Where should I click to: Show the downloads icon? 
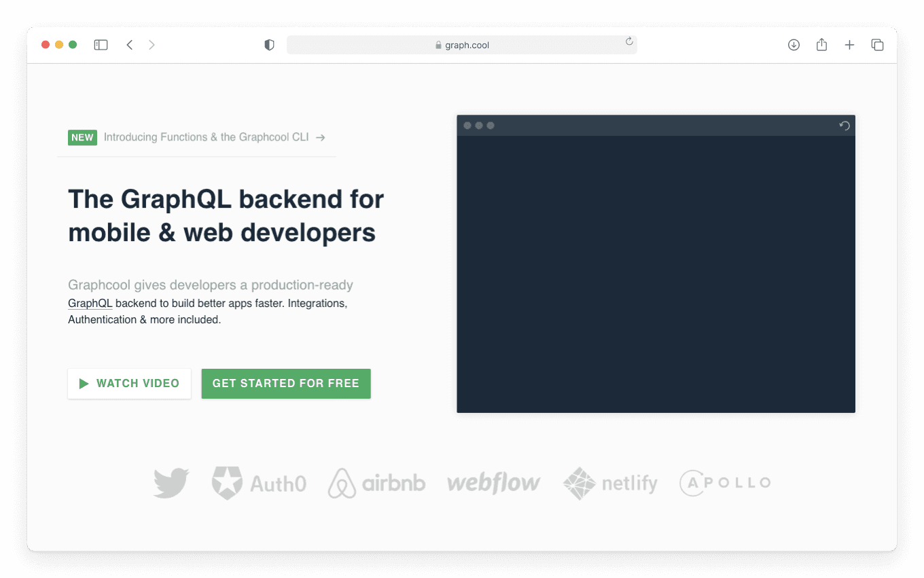pos(794,45)
